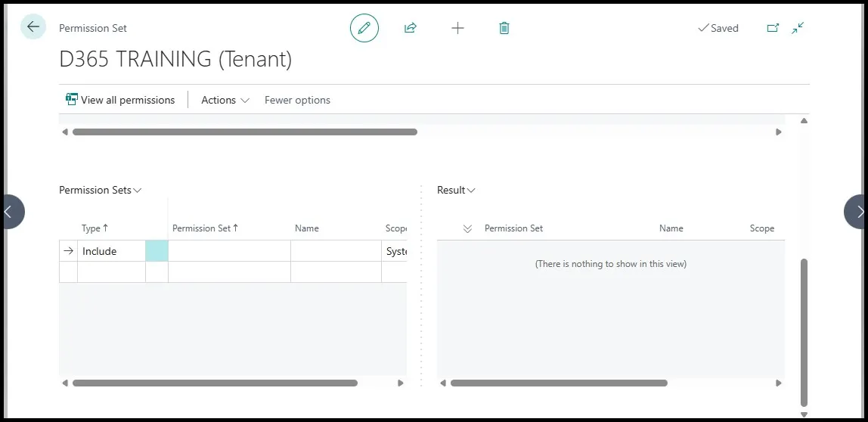Click Permission Set header in Result grid
Image resolution: width=868 pixels, height=422 pixels.
pos(513,228)
